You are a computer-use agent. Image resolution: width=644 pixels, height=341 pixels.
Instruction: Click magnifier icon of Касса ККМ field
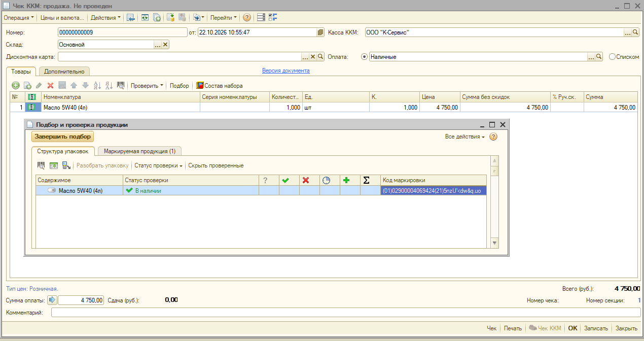(635, 32)
